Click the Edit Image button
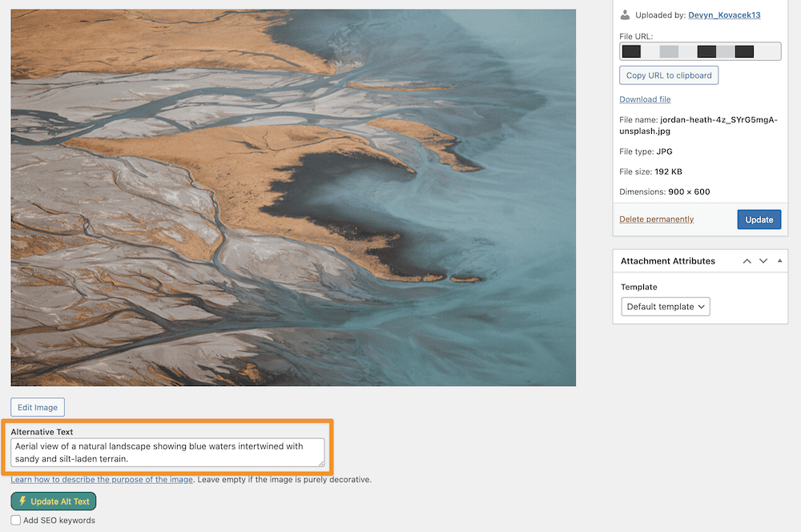This screenshot has width=801, height=532. (x=37, y=407)
